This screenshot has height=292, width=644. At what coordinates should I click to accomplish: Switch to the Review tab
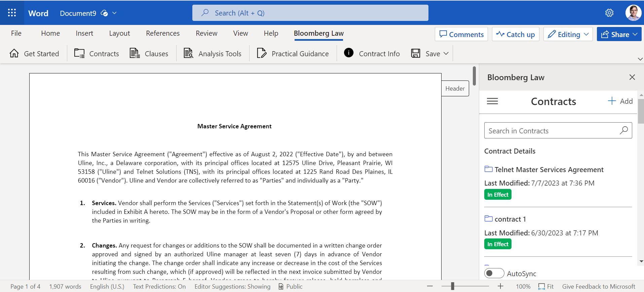coord(206,33)
